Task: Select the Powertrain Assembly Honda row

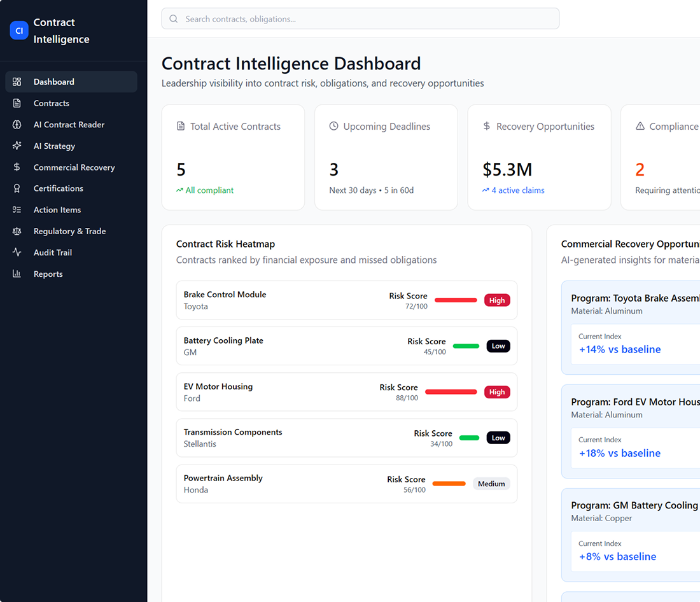Action: [x=347, y=484]
